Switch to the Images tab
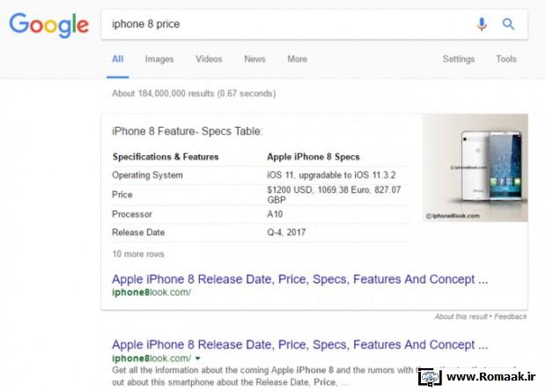This screenshot has width=546, height=392. [159, 59]
